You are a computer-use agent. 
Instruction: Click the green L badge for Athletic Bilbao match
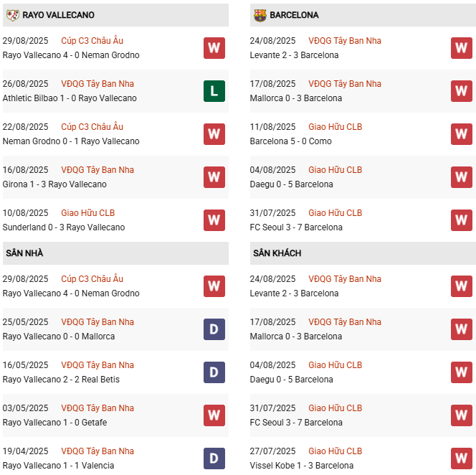click(214, 91)
